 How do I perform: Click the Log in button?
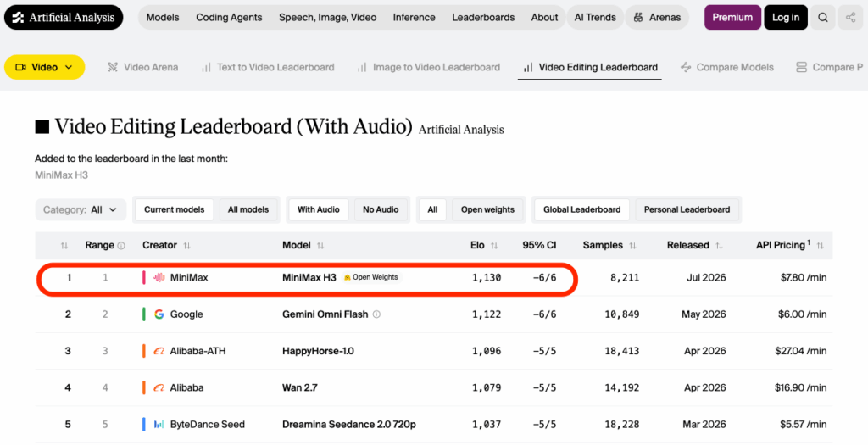point(786,17)
